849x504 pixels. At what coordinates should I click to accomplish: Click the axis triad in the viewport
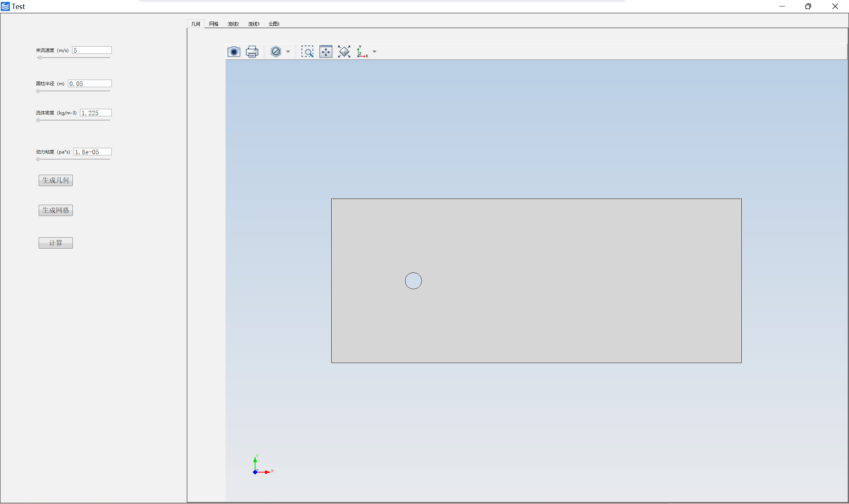(262, 465)
